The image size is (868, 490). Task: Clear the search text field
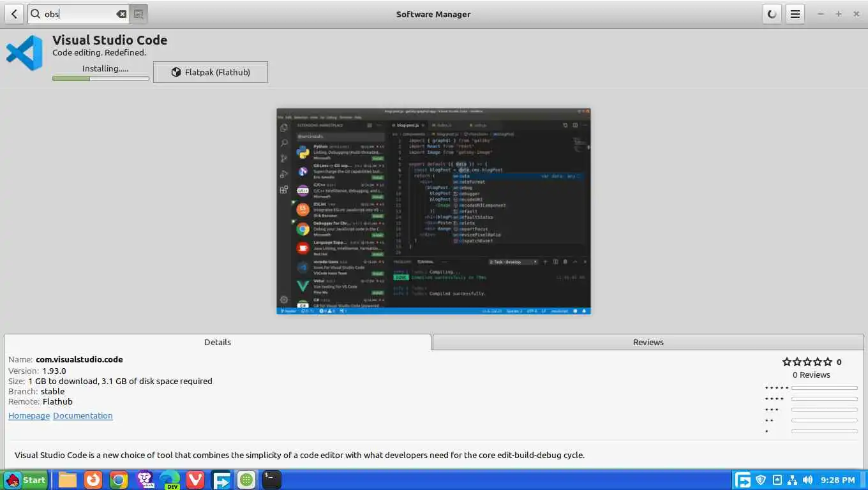coord(121,14)
